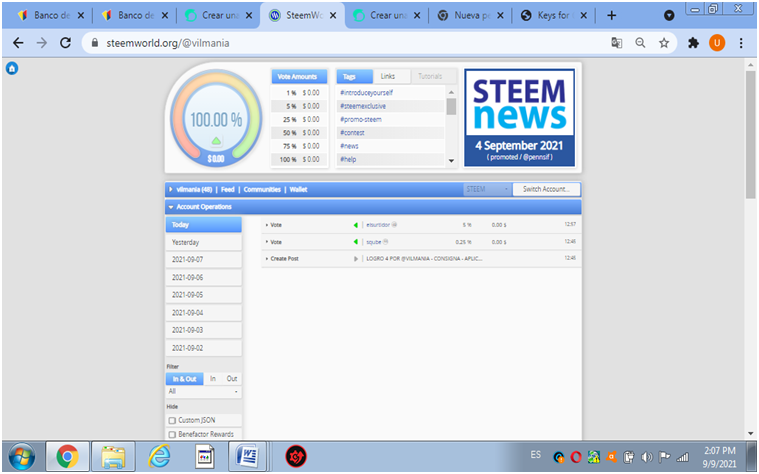759x474 pixels.
Task: Tick the Benefactor Rewards checkbox
Action: pos(172,435)
